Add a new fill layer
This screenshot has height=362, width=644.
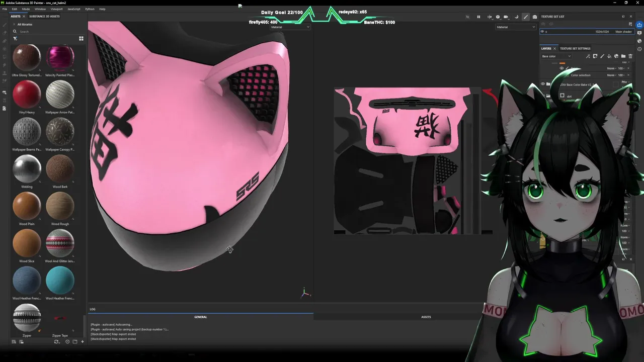click(x=609, y=56)
